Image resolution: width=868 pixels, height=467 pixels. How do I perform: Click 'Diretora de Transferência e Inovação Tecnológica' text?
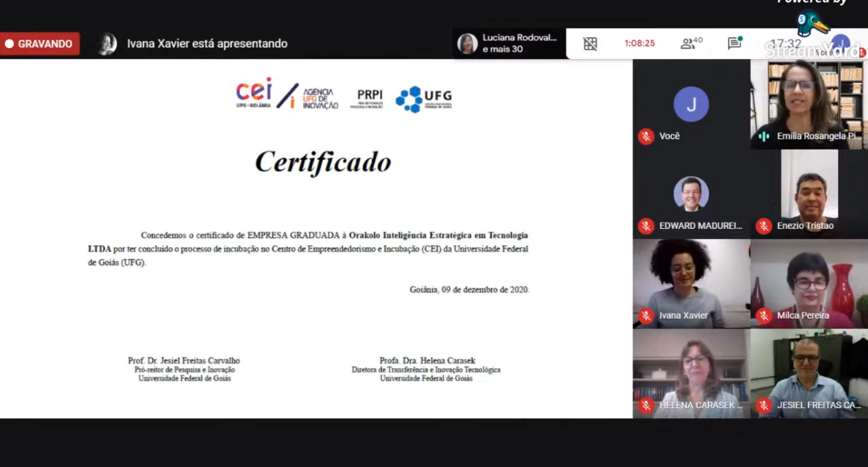point(426,370)
